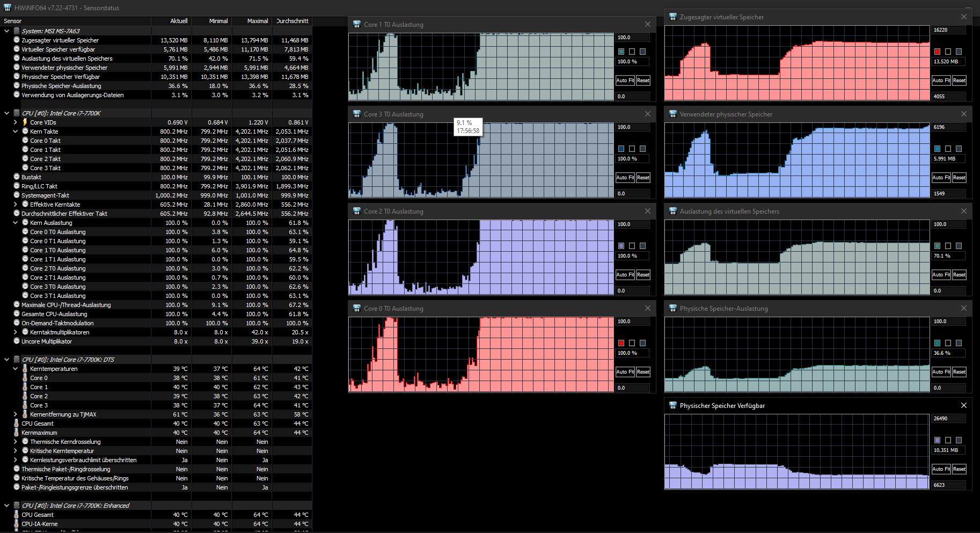Click the 16220 maximum value field
980x533 pixels.
949,30
